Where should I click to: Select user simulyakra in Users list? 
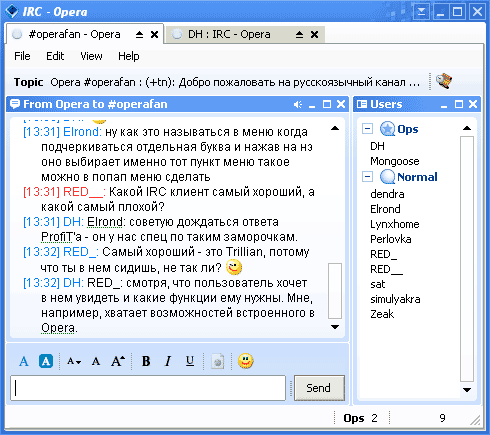tap(395, 299)
